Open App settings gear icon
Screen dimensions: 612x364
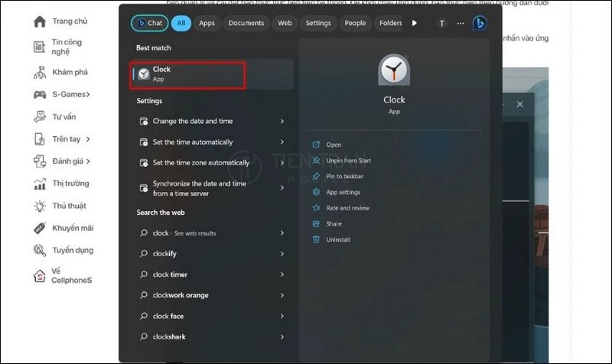pos(316,192)
